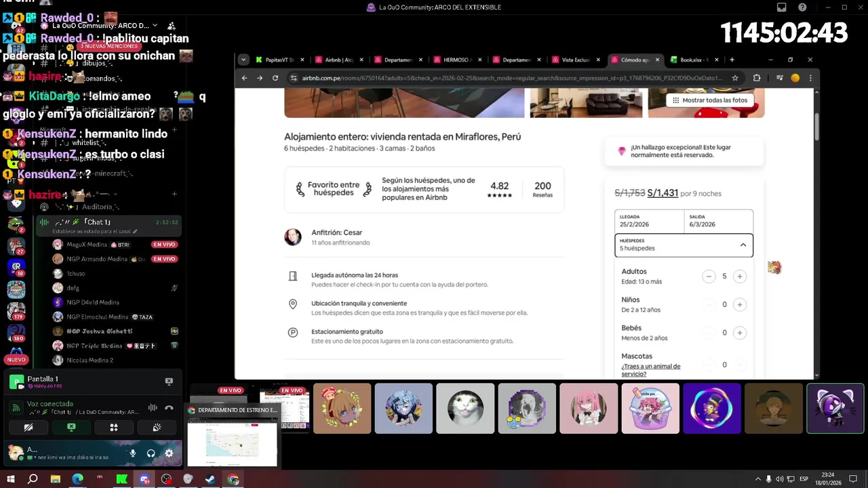Decrease the number of Adultos
868x488 pixels.
(709, 277)
